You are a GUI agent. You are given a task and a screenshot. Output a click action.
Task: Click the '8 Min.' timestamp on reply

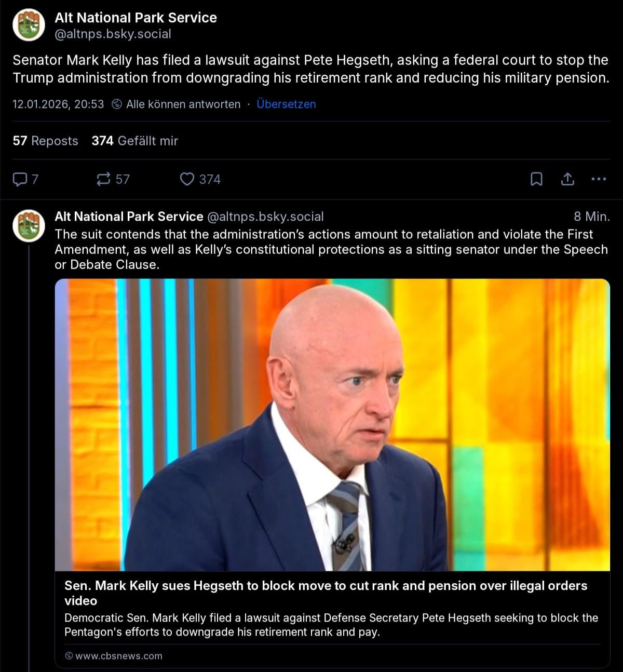click(592, 217)
